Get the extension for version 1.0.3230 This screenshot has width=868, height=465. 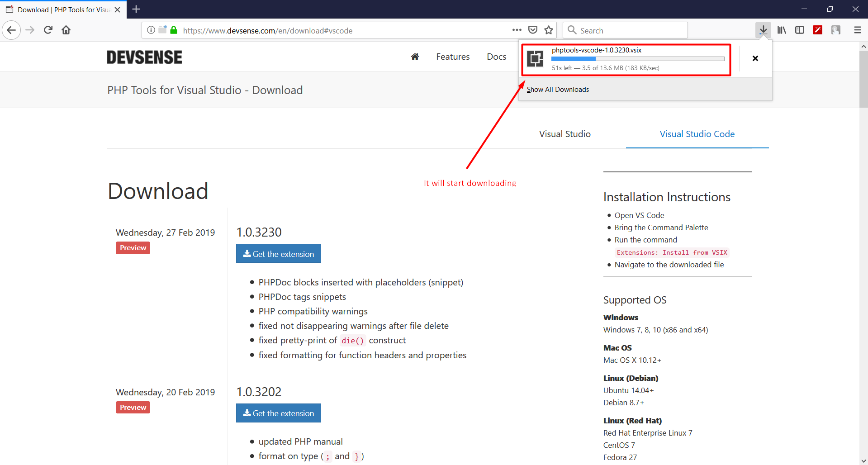click(279, 253)
